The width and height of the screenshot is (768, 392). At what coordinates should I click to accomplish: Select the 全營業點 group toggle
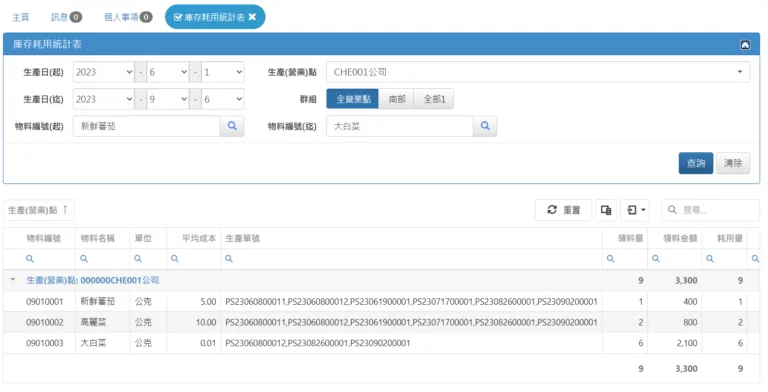[x=353, y=99]
